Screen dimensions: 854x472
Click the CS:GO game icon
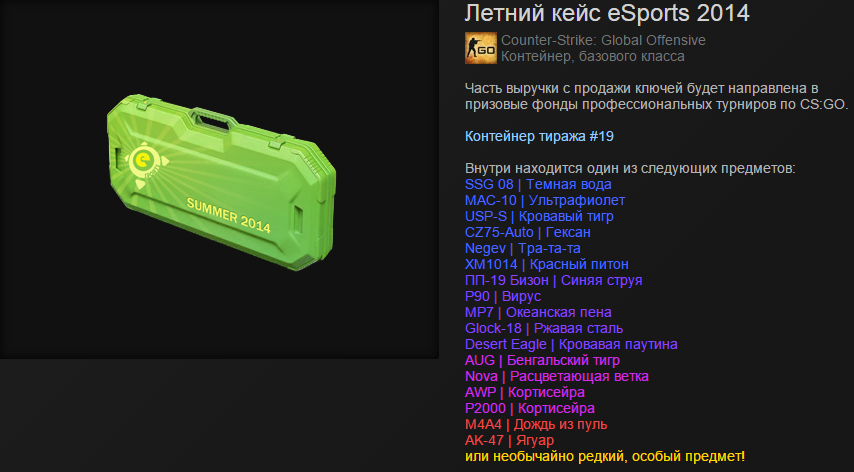[x=480, y=48]
